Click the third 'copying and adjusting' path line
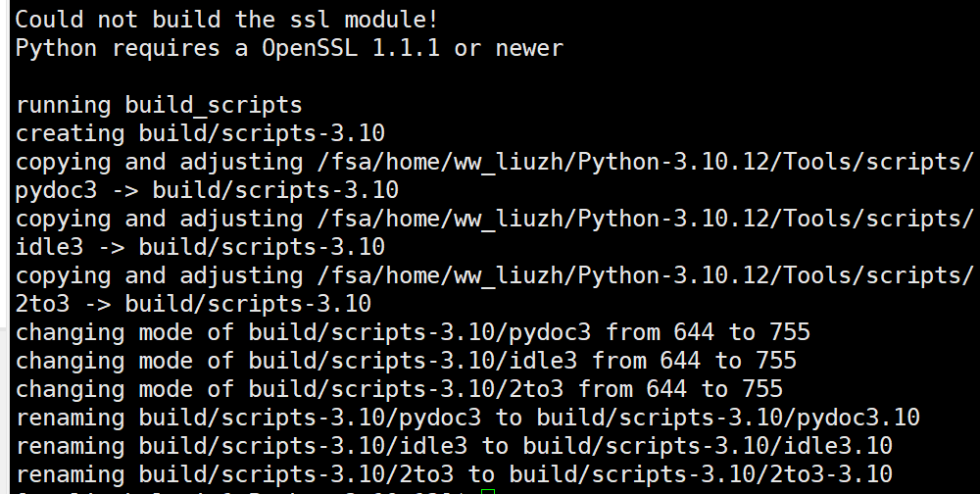Screen dimensions: 980x494 [x=494, y=275]
